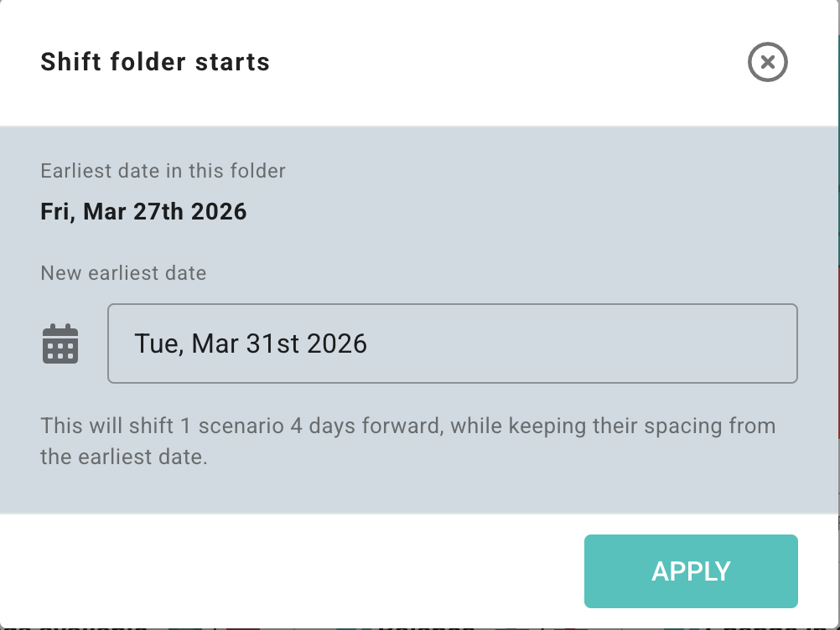This screenshot has height=630, width=840.
Task: Click "27th" in the current earliest date
Action: 158,211
